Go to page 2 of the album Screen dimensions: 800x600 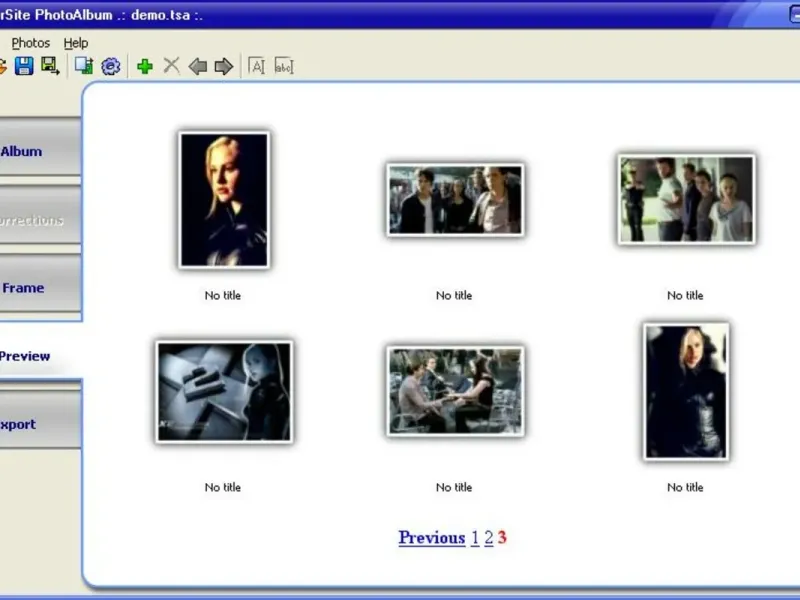489,538
